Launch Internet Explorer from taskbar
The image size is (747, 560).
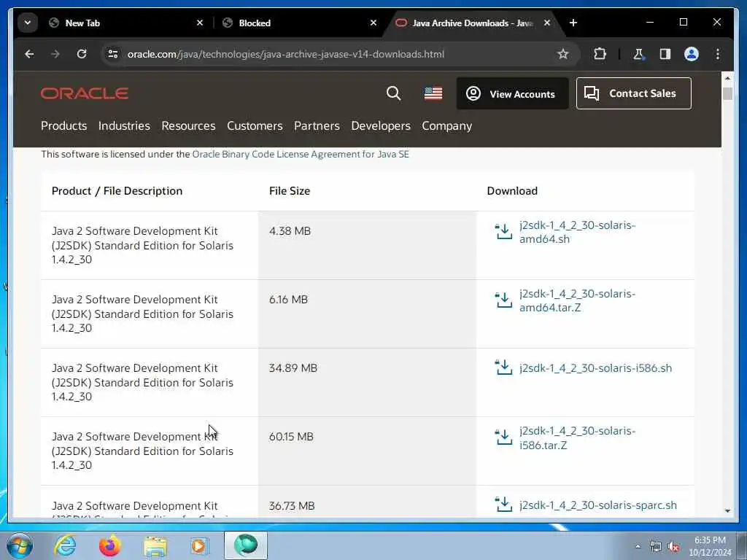click(65, 545)
